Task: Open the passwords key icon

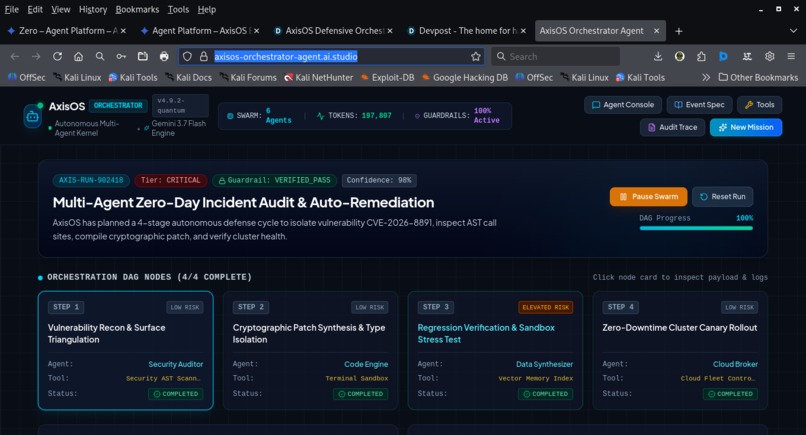Action: click(121, 57)
